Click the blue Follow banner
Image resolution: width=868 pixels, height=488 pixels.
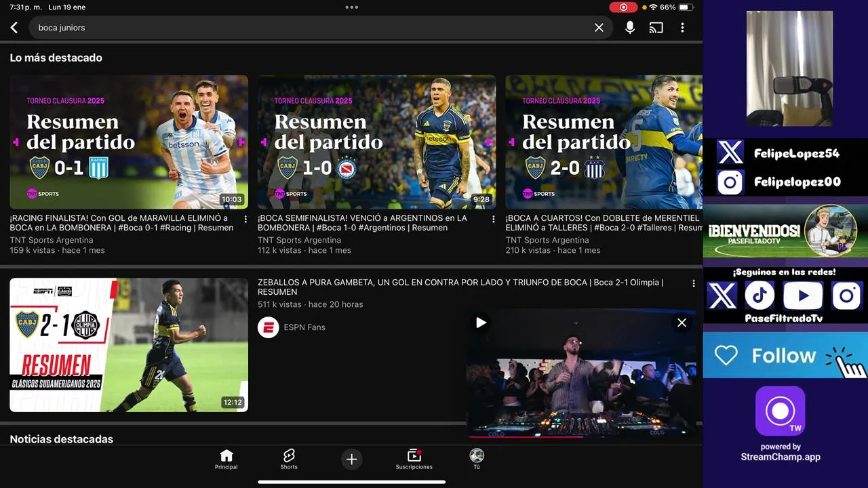[x=785, y=355]
